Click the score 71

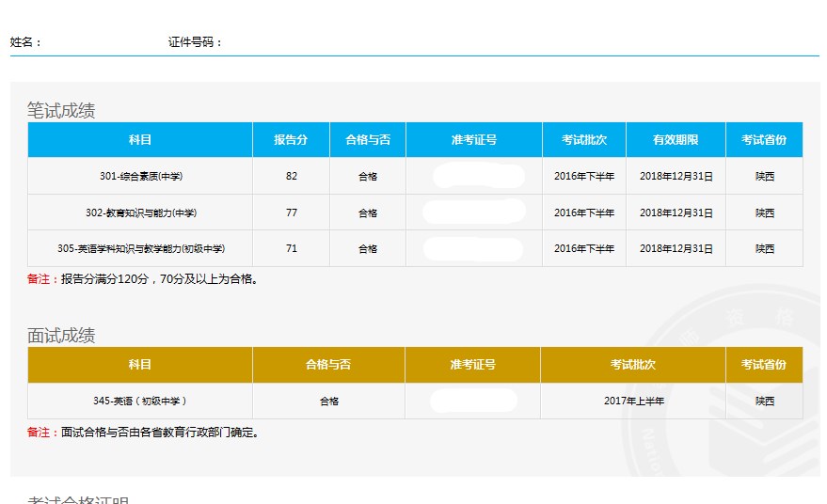[291, 248]
